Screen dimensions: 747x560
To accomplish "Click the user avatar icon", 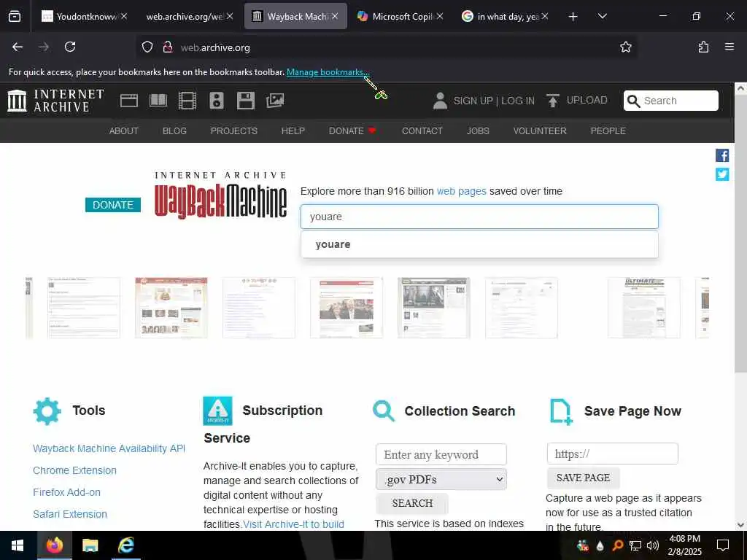I will click(x=440, y=101).
